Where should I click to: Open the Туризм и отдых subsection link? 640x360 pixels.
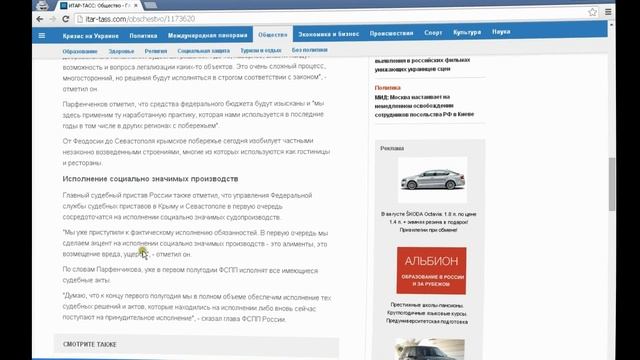(x=261, y=50)
